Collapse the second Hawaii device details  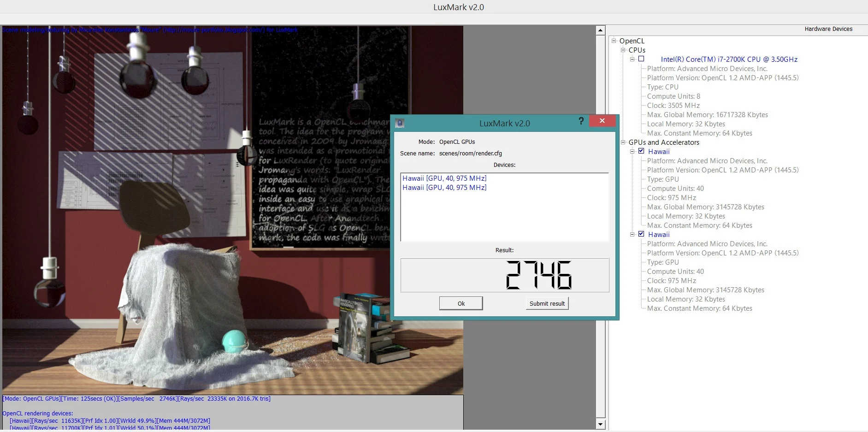point(632,234)
